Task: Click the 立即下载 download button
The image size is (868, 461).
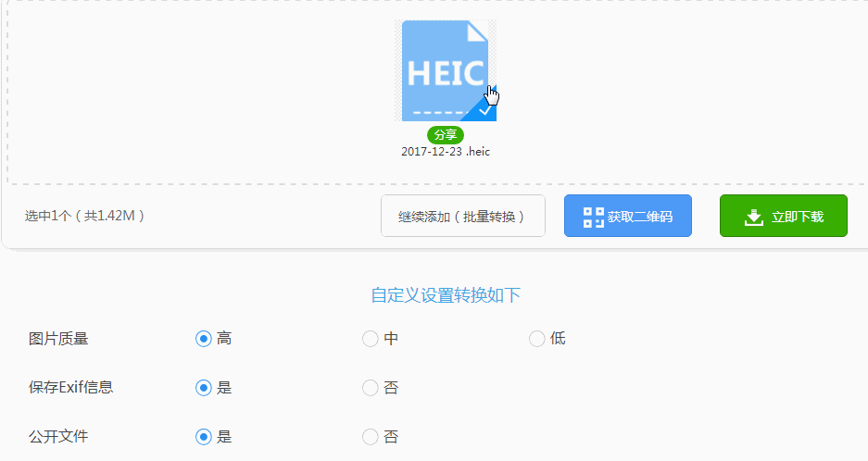Action: pyautogui.click(x=784, y=216)
